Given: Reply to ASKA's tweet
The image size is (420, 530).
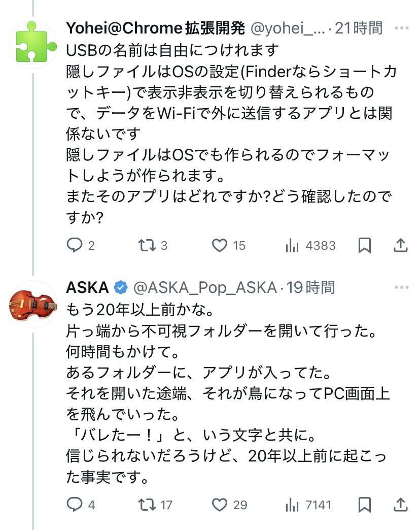Looking at the screenshot, I should click(x=75, y=505).
